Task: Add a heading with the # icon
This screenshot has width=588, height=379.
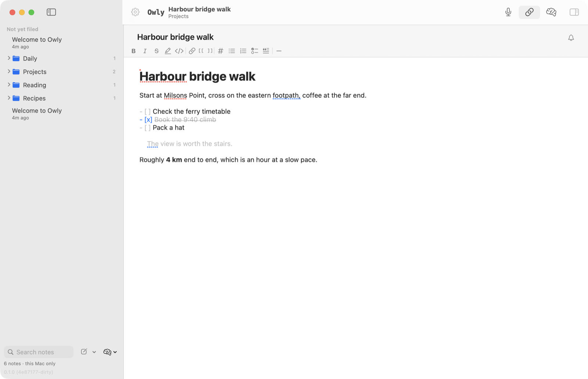Action: click(x=220, y=51)
